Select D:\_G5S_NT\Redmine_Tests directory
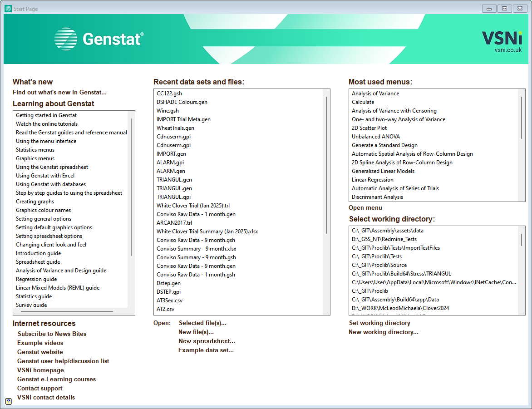532x409 pixels. [x=384, y=239]
